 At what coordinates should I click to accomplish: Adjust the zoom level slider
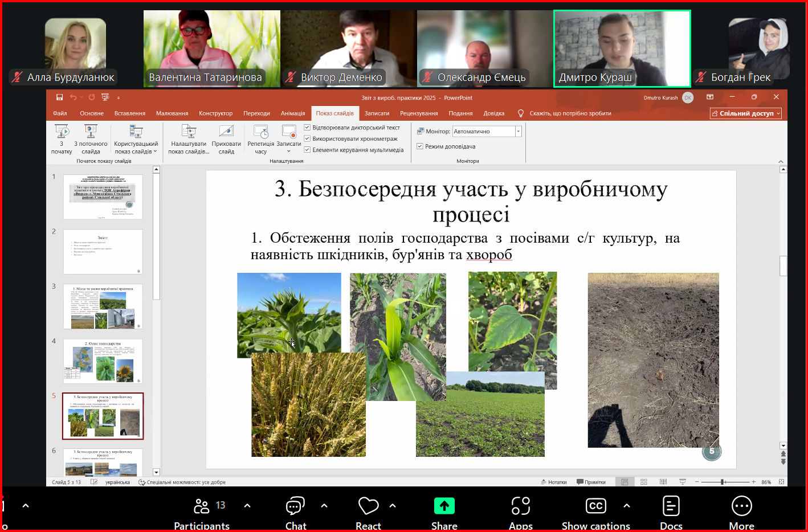(723, 482)
